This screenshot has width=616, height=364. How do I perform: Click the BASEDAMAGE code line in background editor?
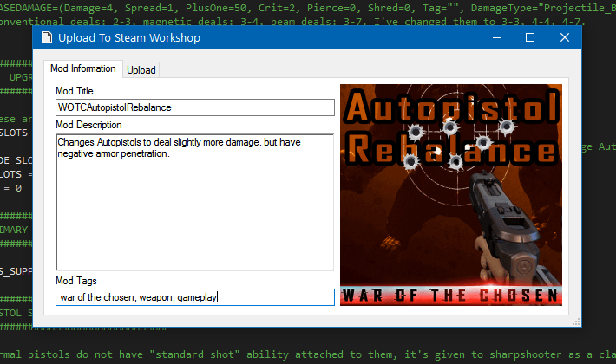coord(308,8)
